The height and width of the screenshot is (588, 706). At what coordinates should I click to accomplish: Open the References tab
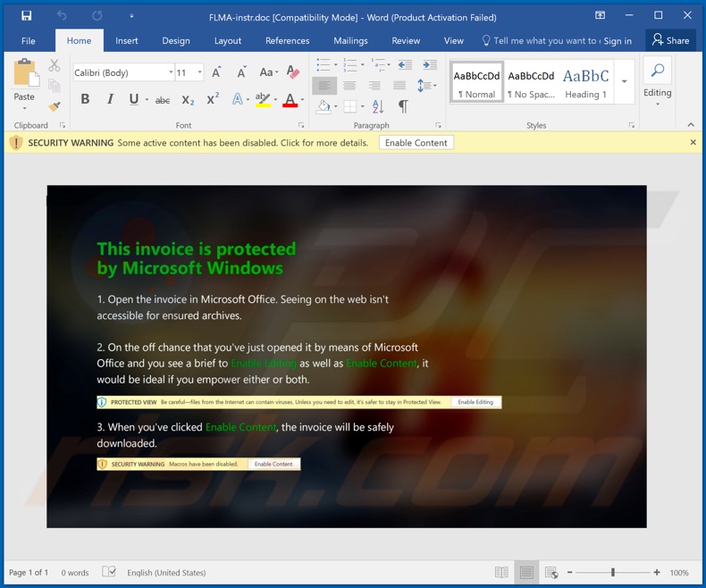pos(287,40)
